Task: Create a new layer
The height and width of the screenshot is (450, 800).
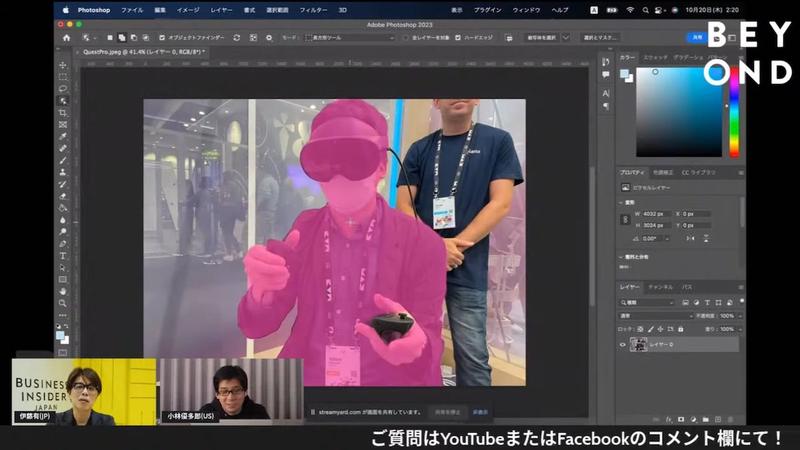Action: pyautogui.click(x=718, y=419)
